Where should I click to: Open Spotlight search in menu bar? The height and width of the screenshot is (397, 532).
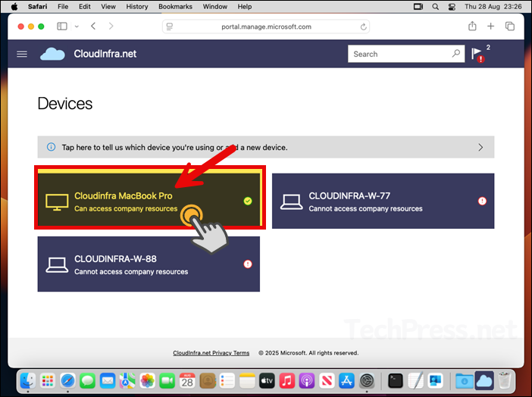[435, 7]
